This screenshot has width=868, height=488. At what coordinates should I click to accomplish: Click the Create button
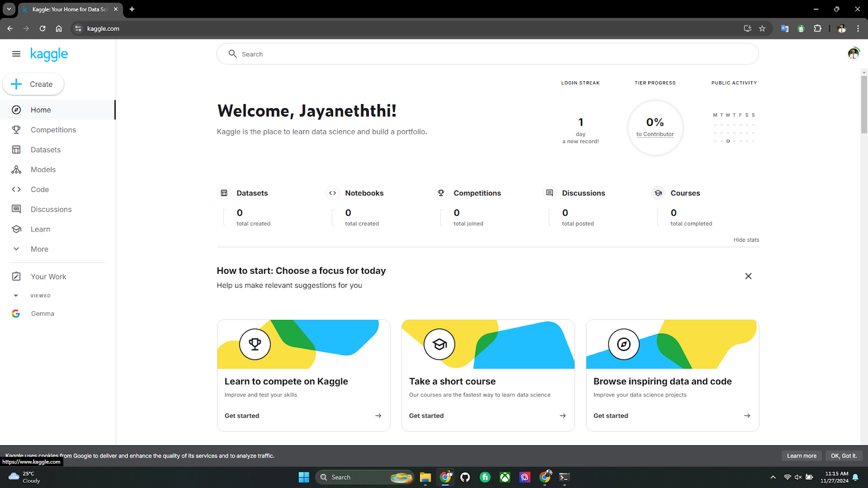(x=33, y=84)
